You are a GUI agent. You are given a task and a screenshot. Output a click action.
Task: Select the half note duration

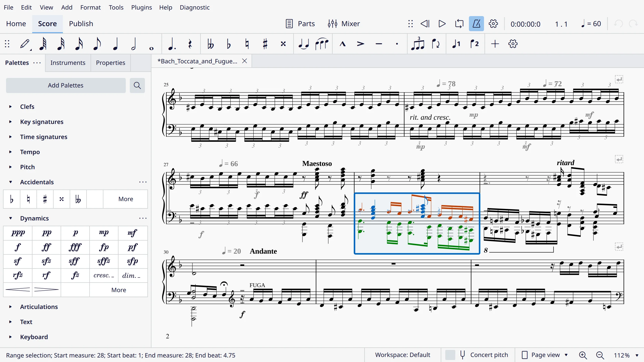tap(134, 44)
